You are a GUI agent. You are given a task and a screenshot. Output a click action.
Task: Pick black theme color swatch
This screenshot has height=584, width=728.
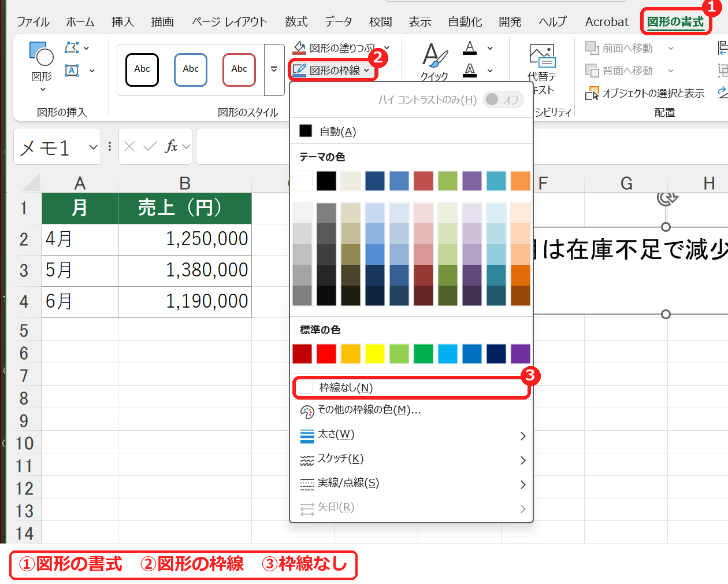point(326,181)
